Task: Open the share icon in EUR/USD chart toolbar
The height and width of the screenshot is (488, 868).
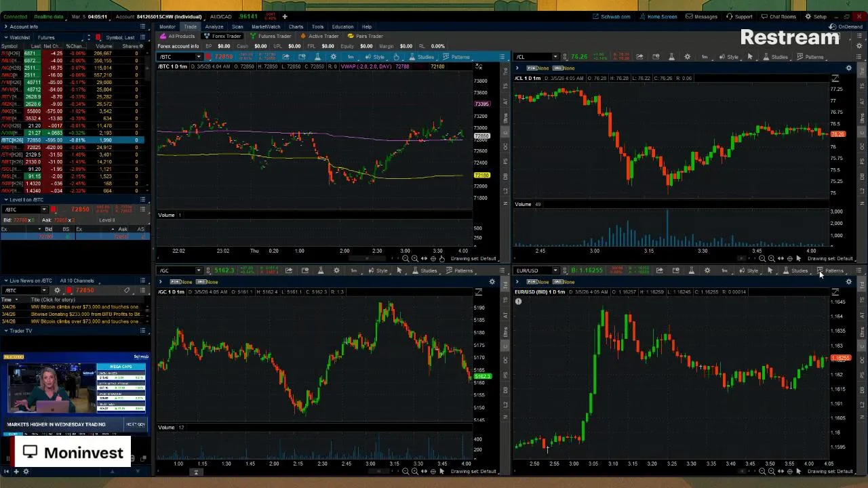Action: 660,270
